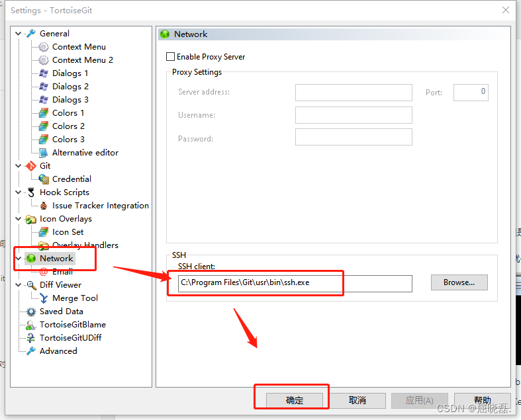Viewport: 521px width, 420px height.
Task: Click the 帮助 (Help) button
Action: point(482,400)
